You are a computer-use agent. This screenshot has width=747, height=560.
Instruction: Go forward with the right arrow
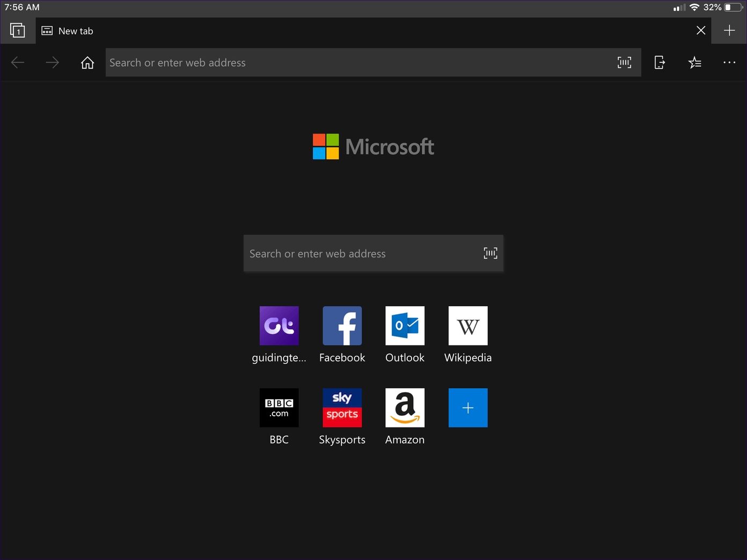pyautogui.click(x=52, y=63)
